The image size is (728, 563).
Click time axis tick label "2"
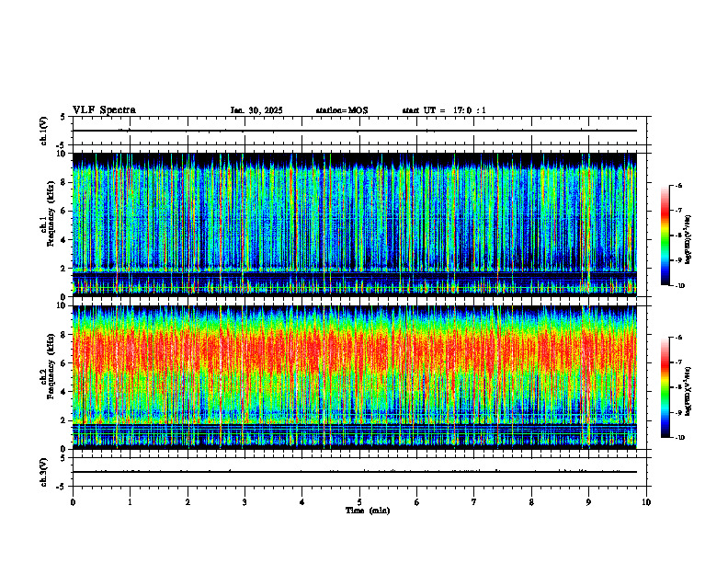click(188, 502)
